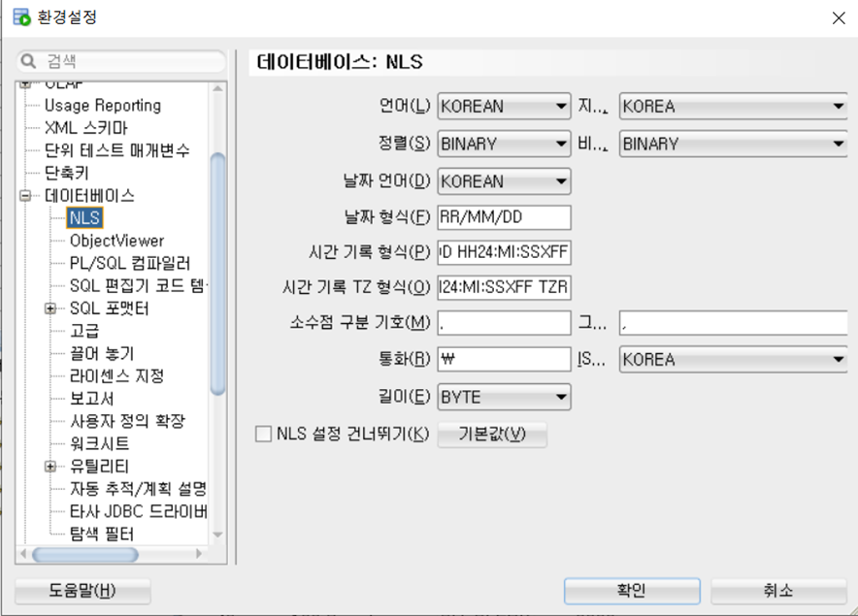
Task: Focus the 검색 search field
Action: pos(121,61)
